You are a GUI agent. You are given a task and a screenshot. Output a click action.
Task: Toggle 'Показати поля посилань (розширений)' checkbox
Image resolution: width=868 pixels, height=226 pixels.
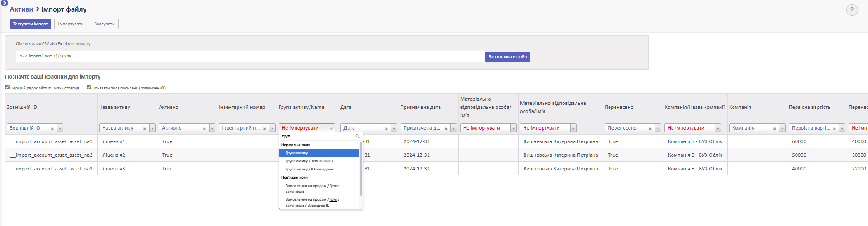(89, 87)
